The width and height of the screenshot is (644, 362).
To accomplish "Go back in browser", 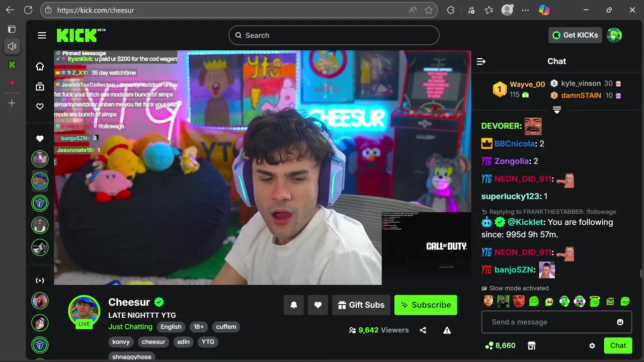I will [x=10, y=10].
